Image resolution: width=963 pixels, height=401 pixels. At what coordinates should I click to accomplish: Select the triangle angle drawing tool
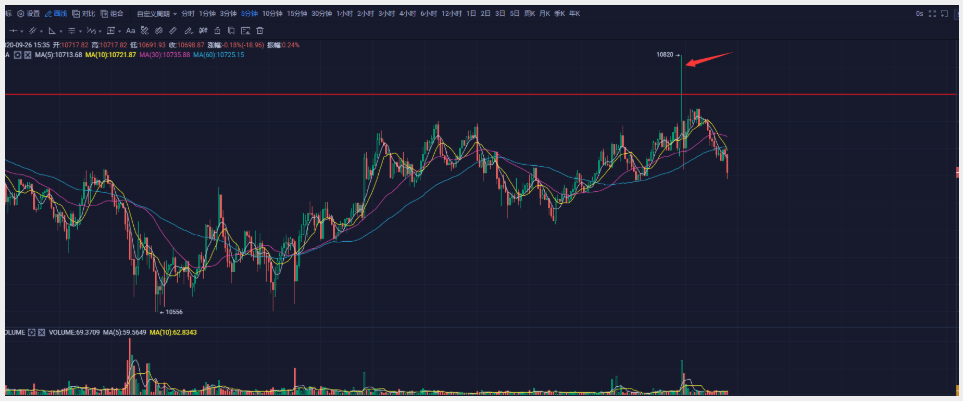point(52,31)
